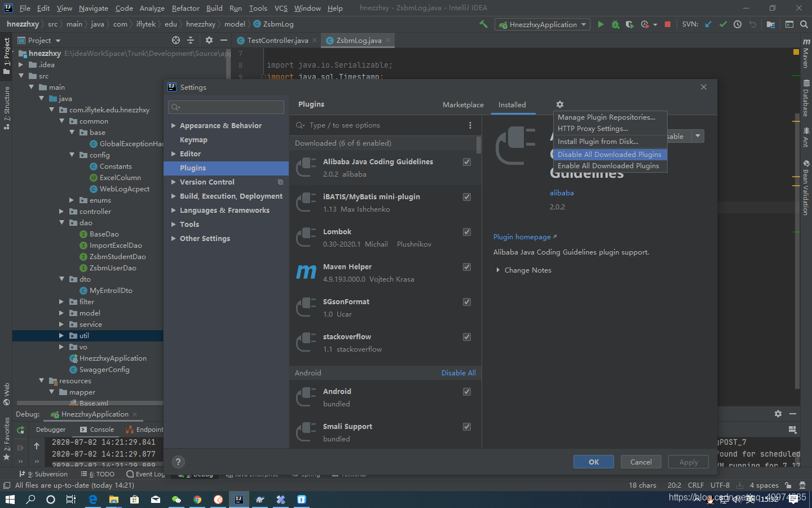
Task: Cancel the Settings dialog
Action: [641, 462]
